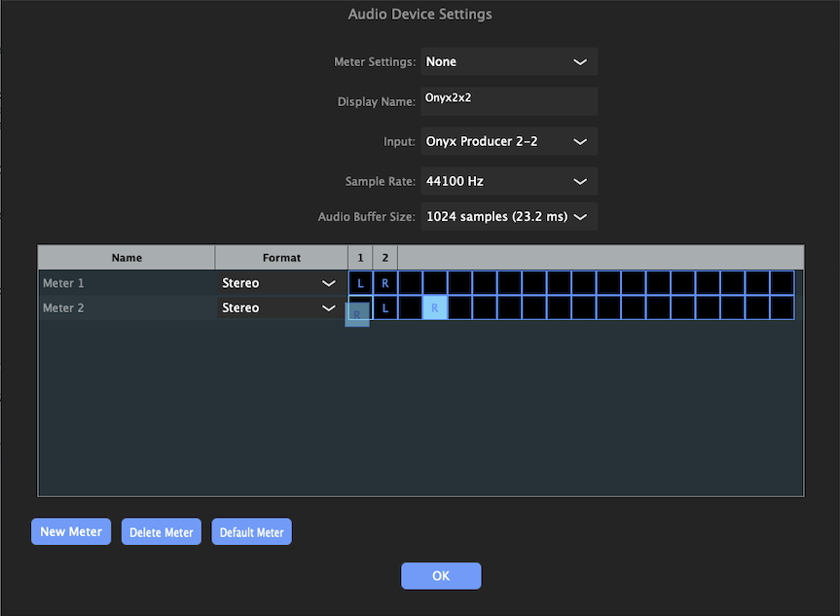Click the Format column header

click(x=282, y=258)
